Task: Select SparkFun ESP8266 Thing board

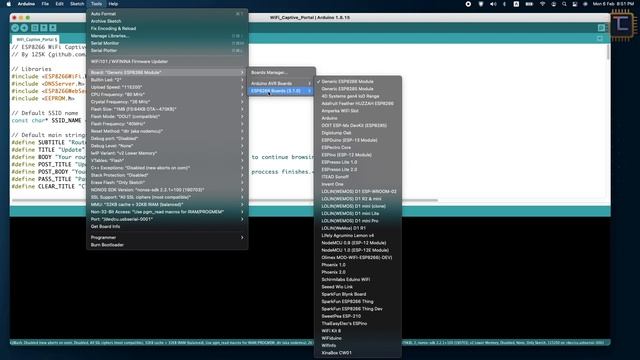Action: coord(358,302)
